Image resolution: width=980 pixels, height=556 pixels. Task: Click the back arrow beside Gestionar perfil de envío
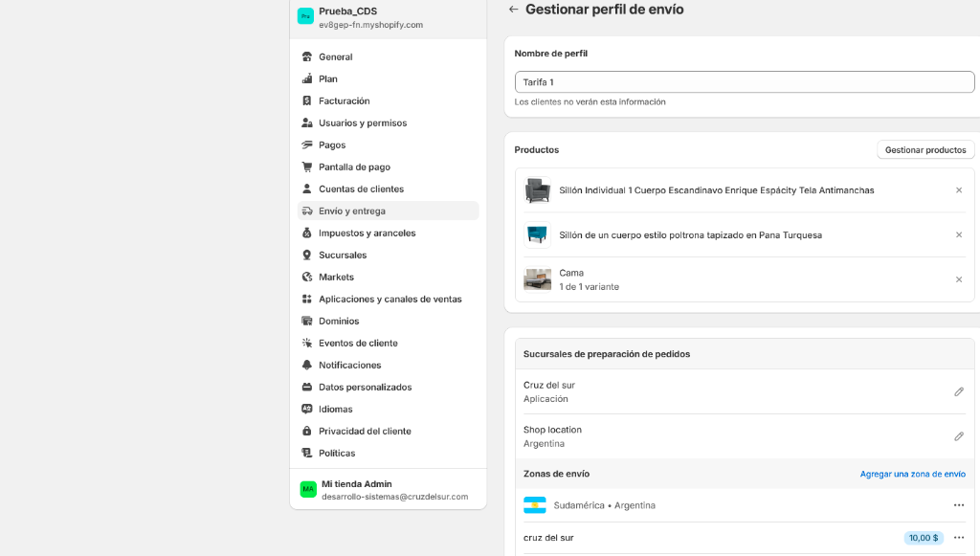[514, 10]
